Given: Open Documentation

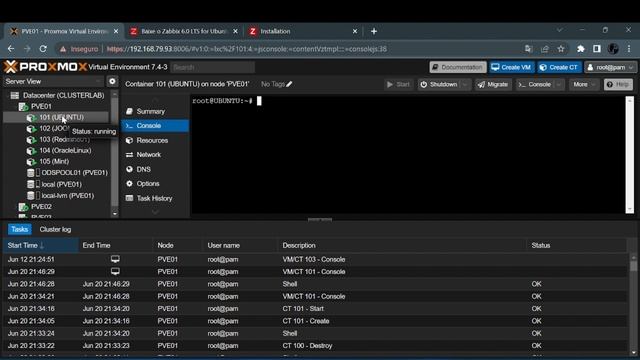Looking at the screenshot, I should 458,67.
